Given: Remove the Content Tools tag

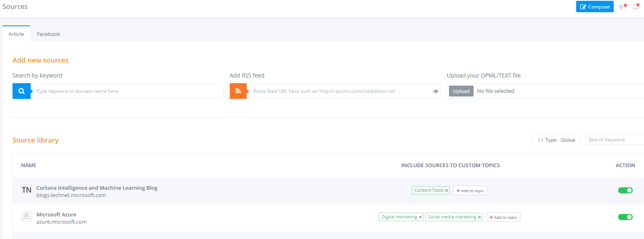Looking at the screenshot, I should click(x=447, y=191).
